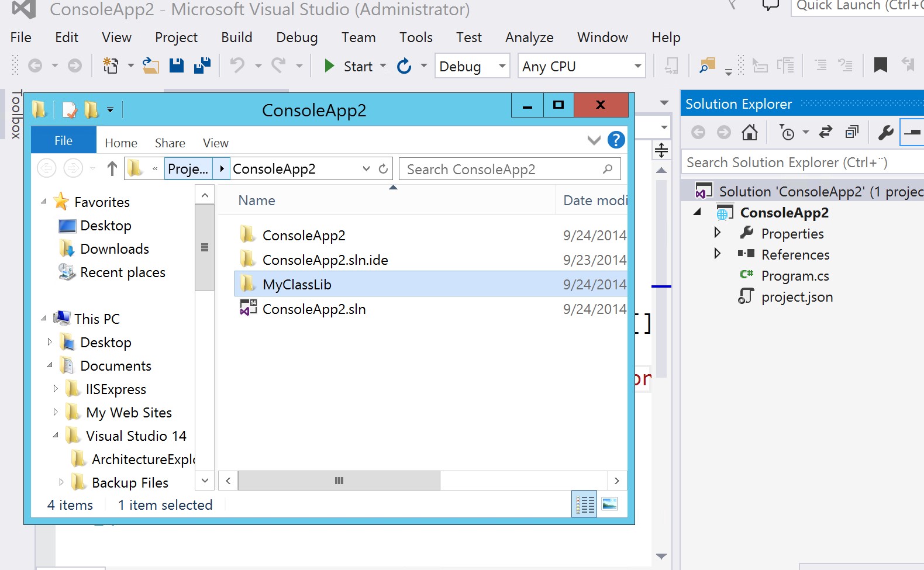Select the ConsoleApp2.sln solution file
This screenshot has width=924, height=570.
point(314,309)
